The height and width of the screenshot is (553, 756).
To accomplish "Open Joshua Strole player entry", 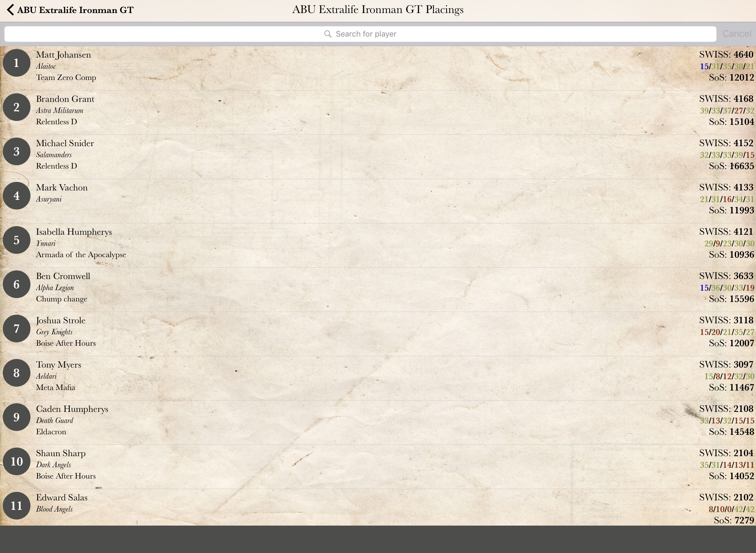I will (x=378, y=334).
